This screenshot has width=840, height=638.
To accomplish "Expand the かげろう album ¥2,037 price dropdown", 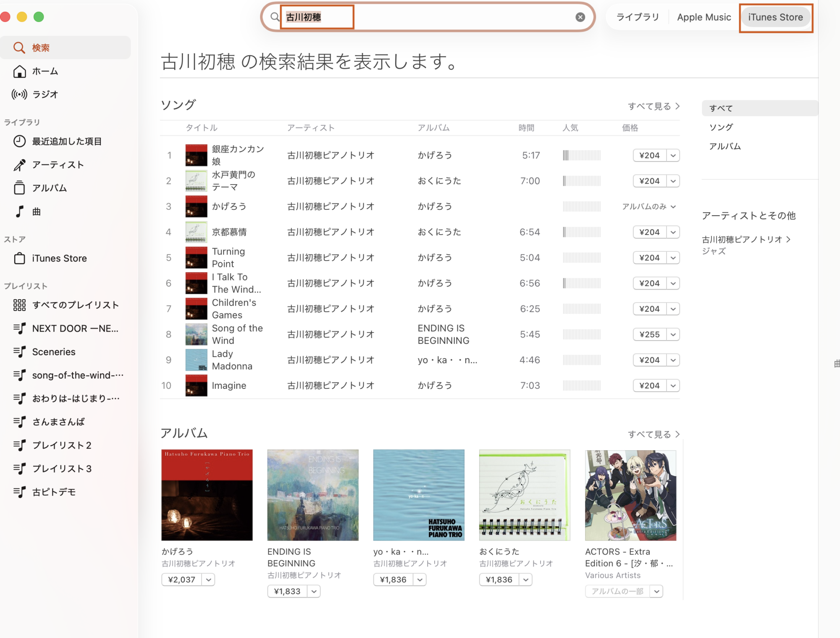I will [208, 580].
